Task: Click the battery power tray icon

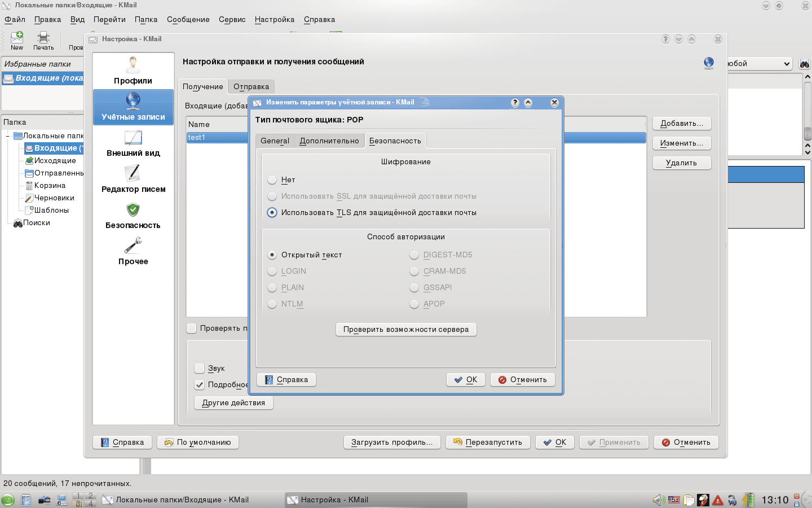Action: pos(748,500)
